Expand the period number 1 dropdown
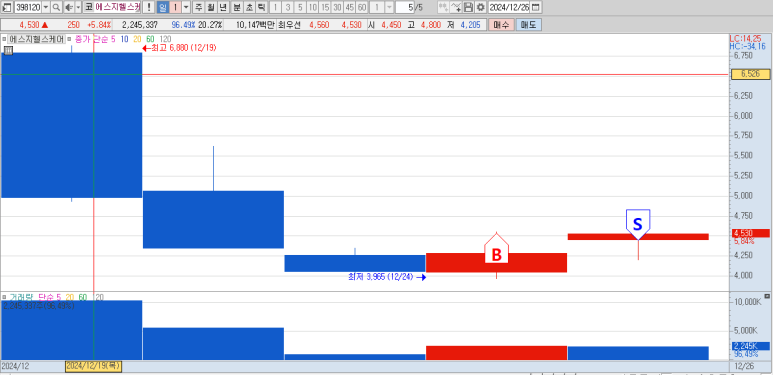Viewport: 773px width, 375px height. 186,7
